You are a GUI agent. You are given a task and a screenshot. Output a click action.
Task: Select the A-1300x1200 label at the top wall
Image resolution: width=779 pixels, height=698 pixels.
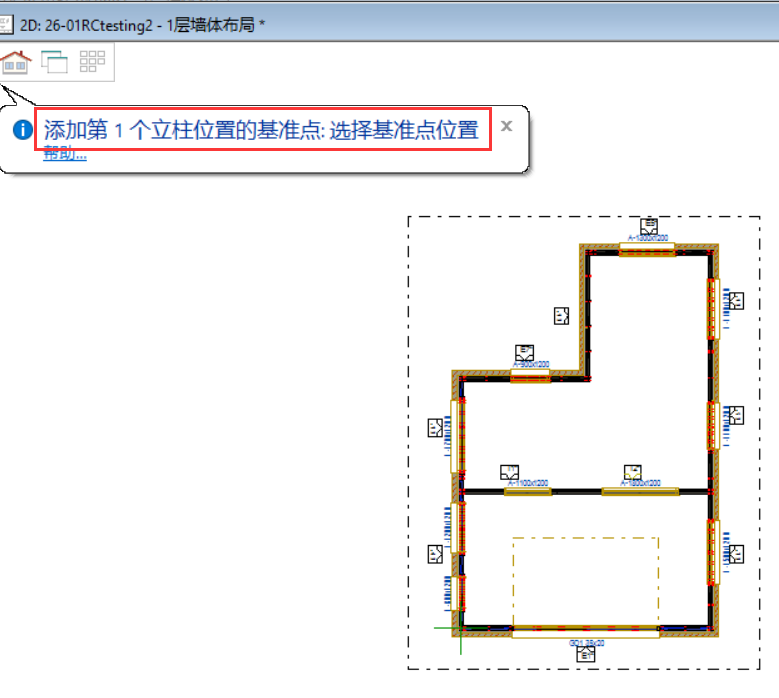[x=648, y=238]
